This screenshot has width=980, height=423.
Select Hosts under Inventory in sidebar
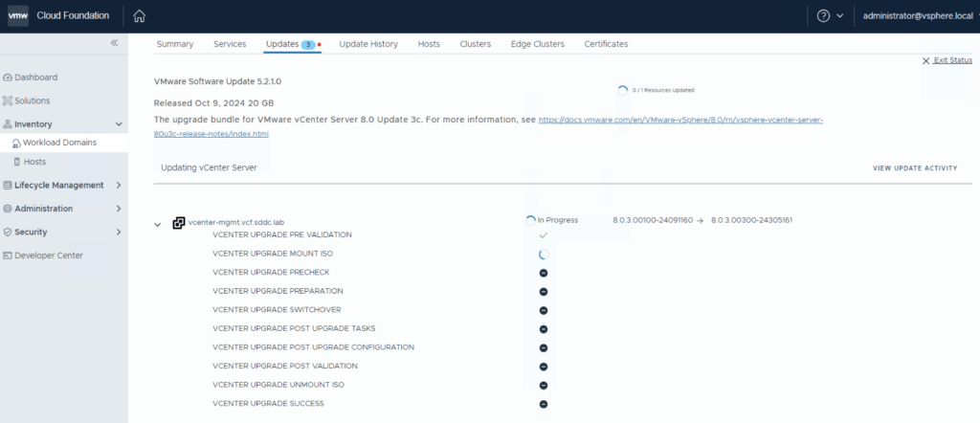[34, 162]
